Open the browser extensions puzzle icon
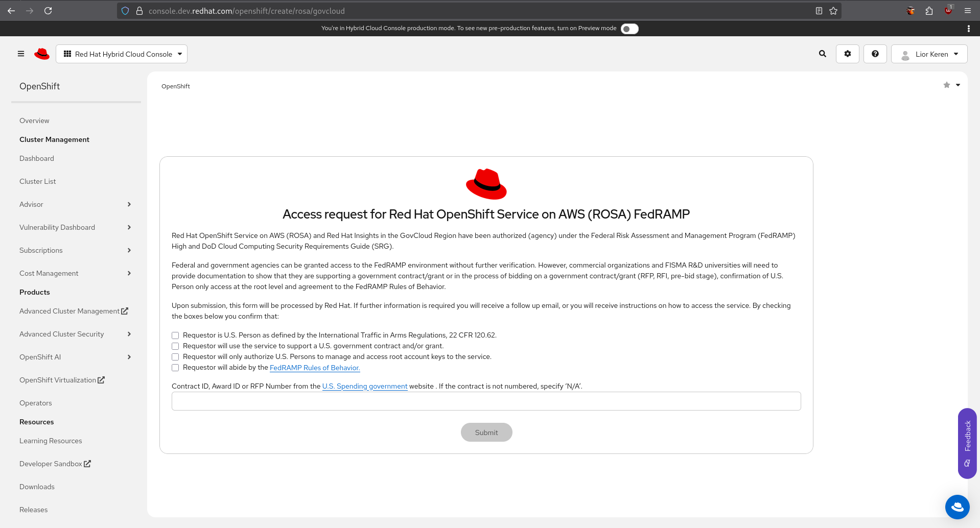Viewport: 980px width, 528px height. tap(929, 11)
